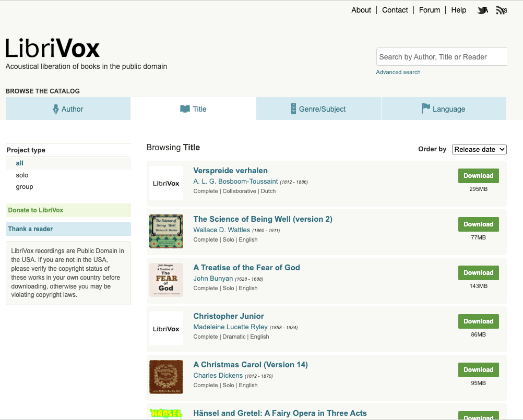Open the Verspreide verhalen title link

coord(231,171)
